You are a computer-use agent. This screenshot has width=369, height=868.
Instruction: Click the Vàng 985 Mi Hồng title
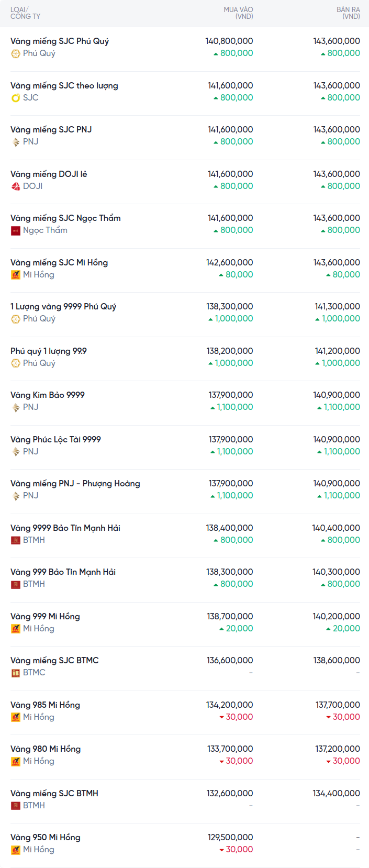(45, 705)
